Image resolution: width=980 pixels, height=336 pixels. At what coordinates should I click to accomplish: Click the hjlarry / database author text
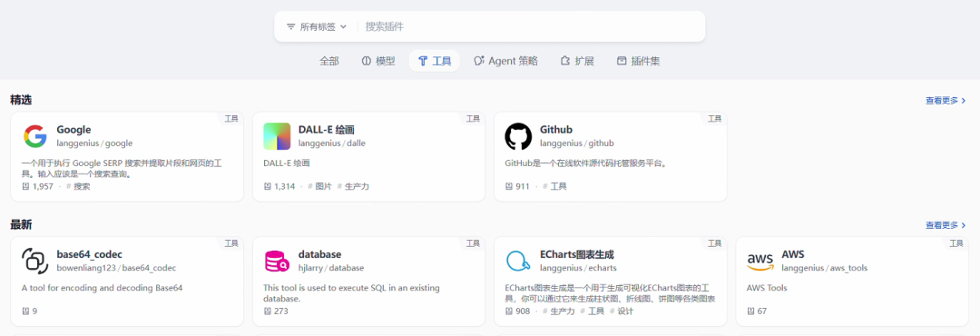pos(331,268)
